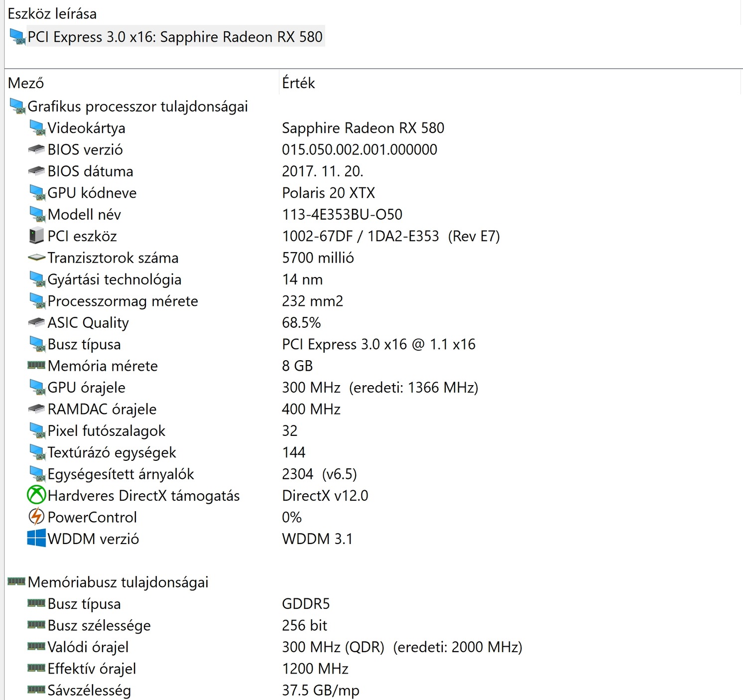
Task: Click the chip icon next to BIOS verzió
Action: click(36, 149)
